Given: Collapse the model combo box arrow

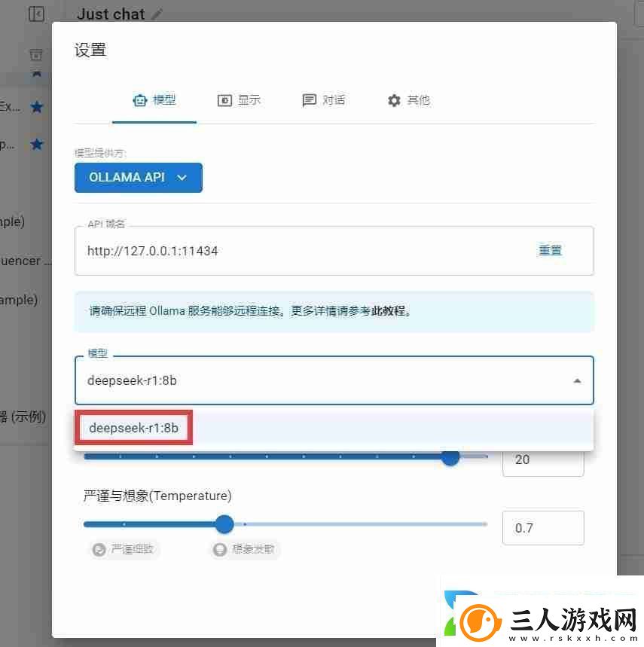Looking at the screenshot, I should point(578,381).
